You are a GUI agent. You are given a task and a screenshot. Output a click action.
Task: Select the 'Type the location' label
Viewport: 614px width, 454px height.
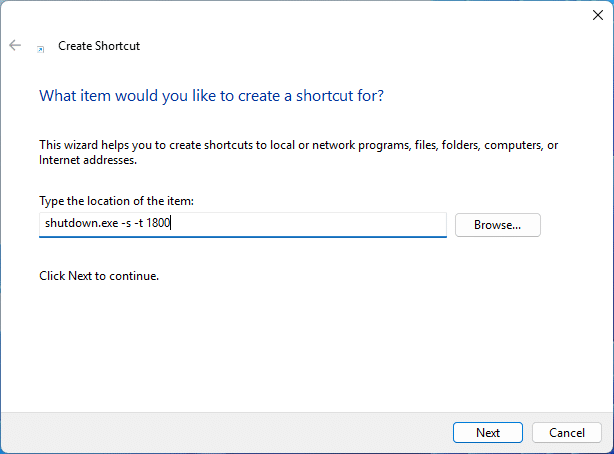tap(116, 201)
